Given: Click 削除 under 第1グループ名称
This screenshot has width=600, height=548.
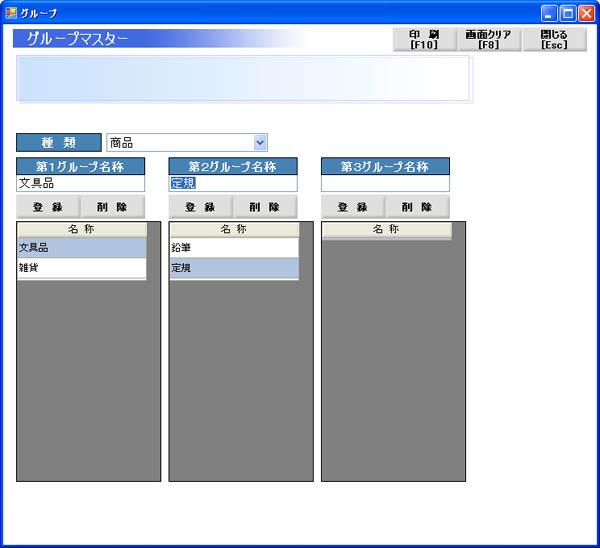Looking at the screenshot, I should pos(112,207).
